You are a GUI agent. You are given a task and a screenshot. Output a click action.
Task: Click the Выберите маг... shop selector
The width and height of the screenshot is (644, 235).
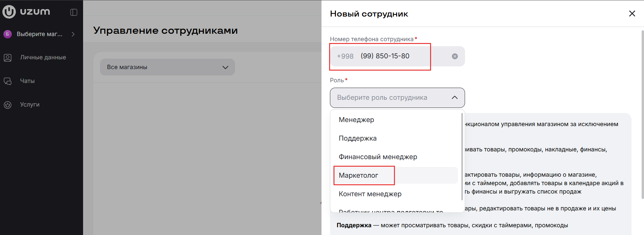point(40,34)
